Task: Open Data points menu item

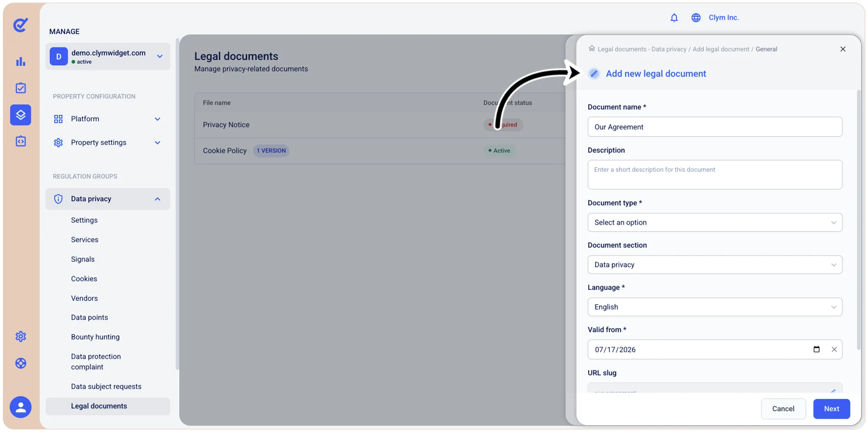Action: pyautogui.click(x=90, y=318)
